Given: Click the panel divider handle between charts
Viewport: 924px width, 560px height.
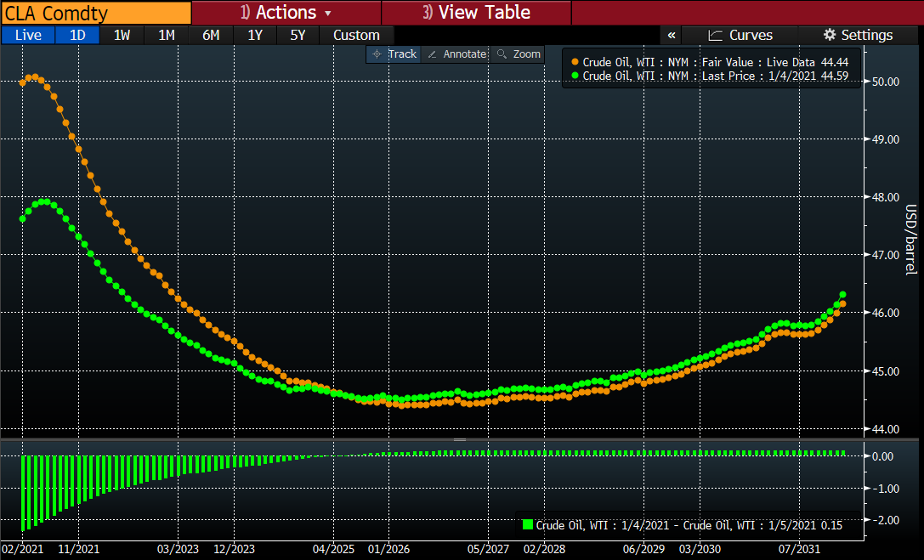Looking at the screenshot, I should pyautogui.click(x=460, y=440).
